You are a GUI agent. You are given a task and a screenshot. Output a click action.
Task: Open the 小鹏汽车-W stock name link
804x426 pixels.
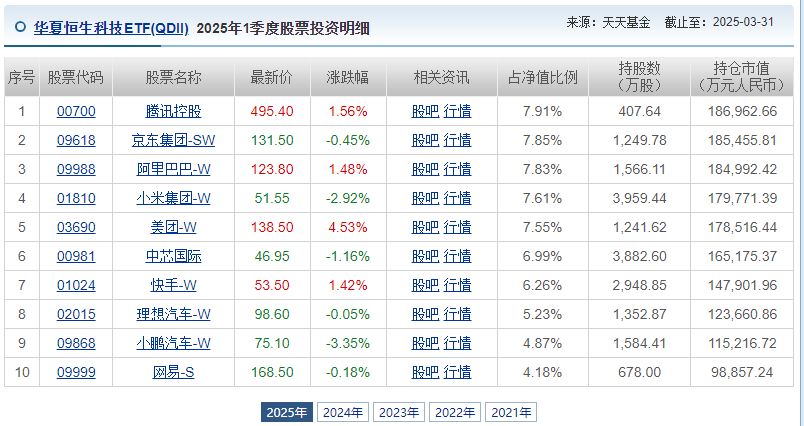tap(173, 343)
